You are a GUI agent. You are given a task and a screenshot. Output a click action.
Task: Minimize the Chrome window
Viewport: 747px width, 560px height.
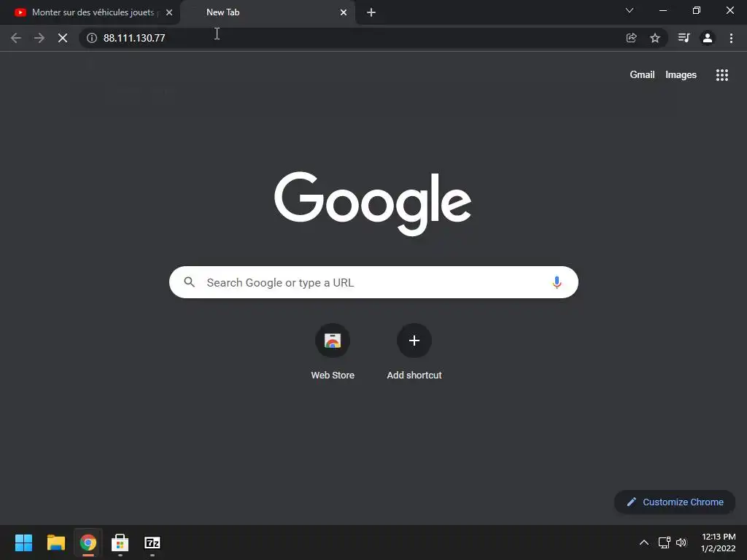point(662,10)
